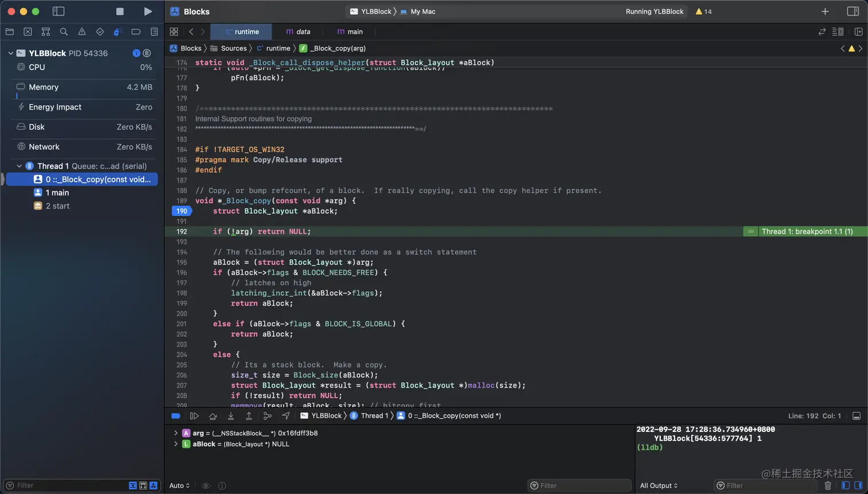Click the variables view Filter field
The height and width of the screenshot is (494, 868).
(x=579, y=486)
